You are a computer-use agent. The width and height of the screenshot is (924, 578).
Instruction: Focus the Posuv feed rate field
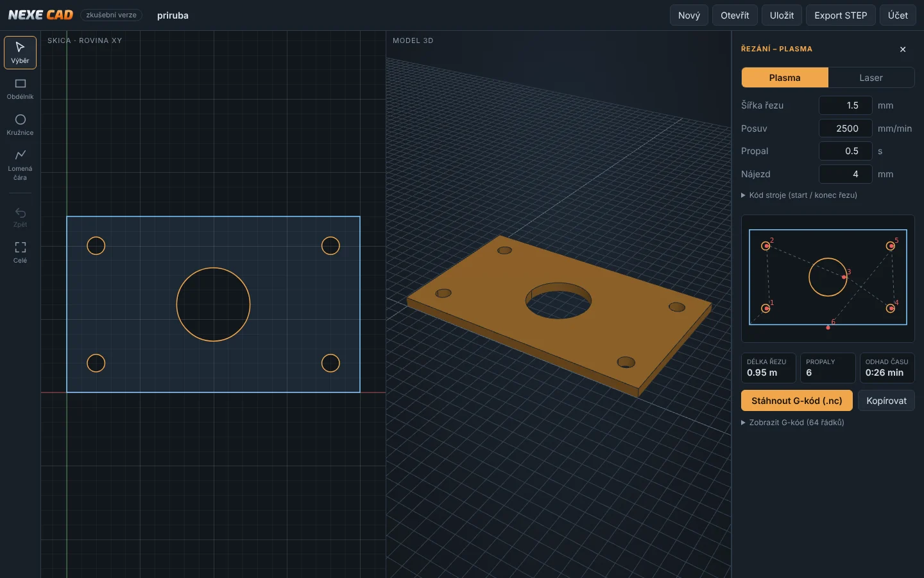[846, 128]
